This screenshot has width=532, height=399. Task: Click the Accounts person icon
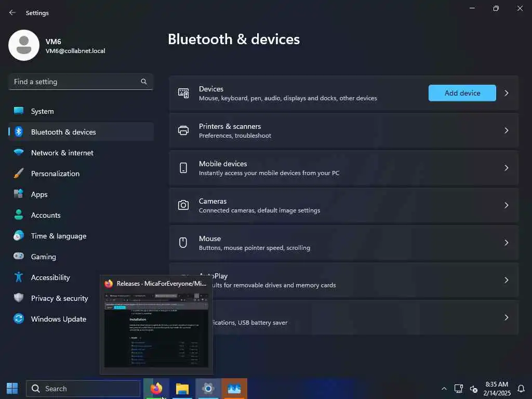coord(19,215)
